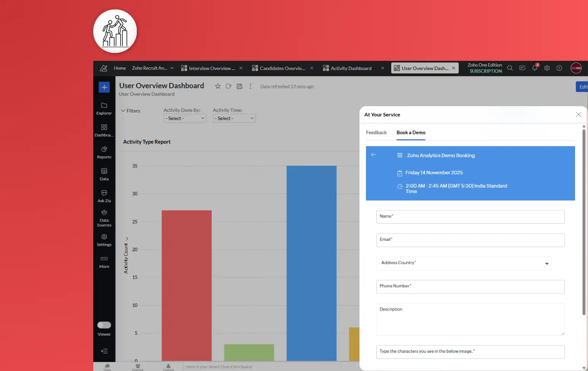The width and height of the screenshot is (588, 371).
Task: Click the notifications bell icon
Action: pyautogui.click(x=535, y=68)
